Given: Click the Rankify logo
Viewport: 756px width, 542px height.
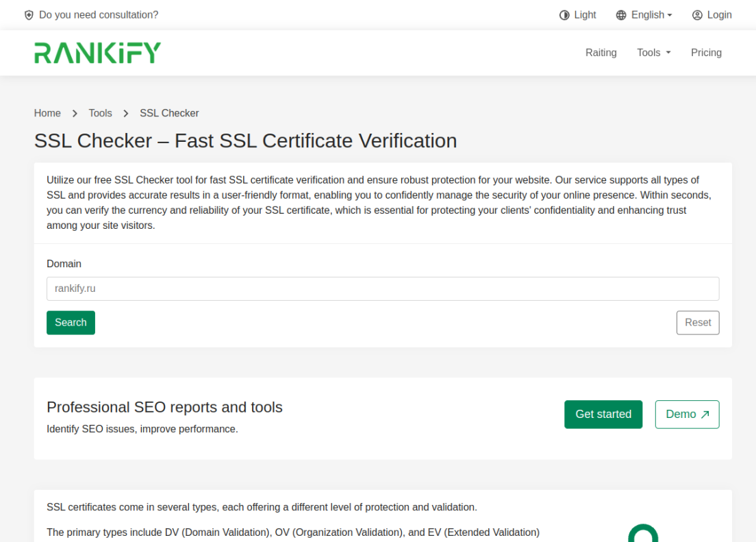Looking at the screenshot, I should point(97,53).
